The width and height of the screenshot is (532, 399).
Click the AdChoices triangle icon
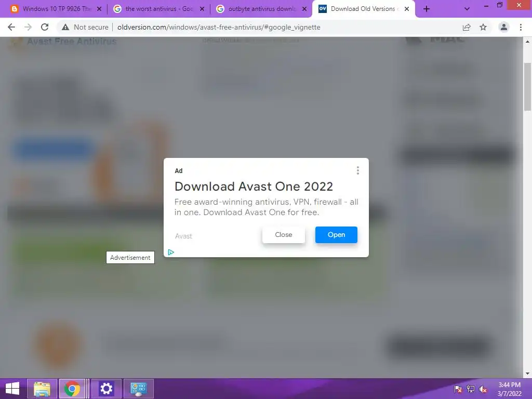[171, 252]
